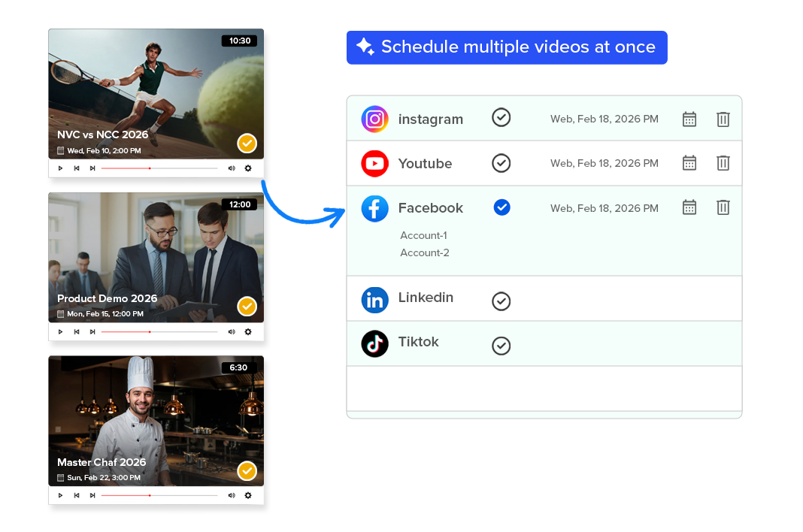Open the calendar picker for Facebook

(x=689, y=207)
